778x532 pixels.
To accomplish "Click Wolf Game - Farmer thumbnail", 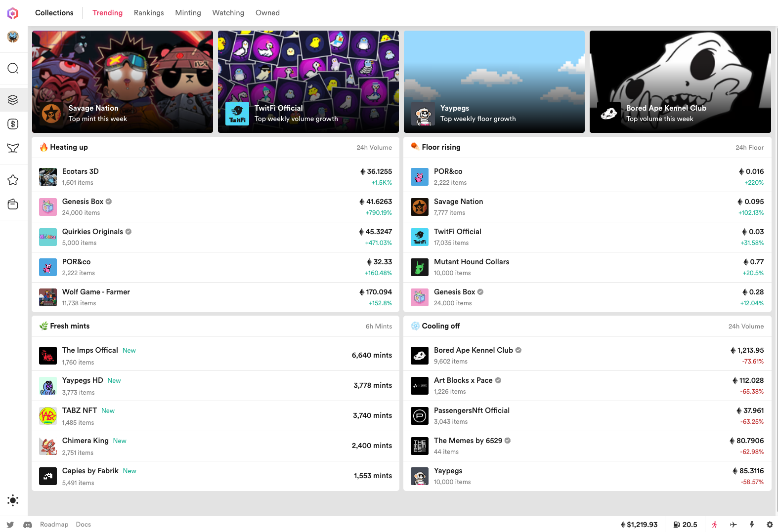I will click(x=48, y=297).
